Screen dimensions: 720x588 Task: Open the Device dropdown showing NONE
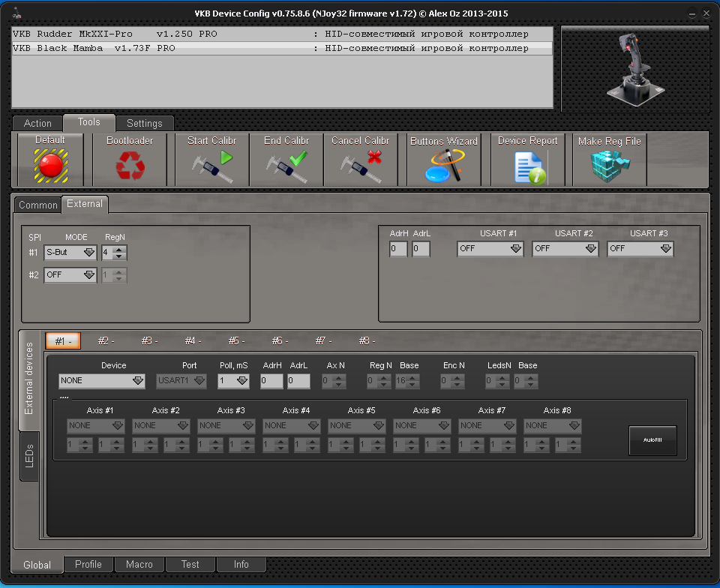101,380
